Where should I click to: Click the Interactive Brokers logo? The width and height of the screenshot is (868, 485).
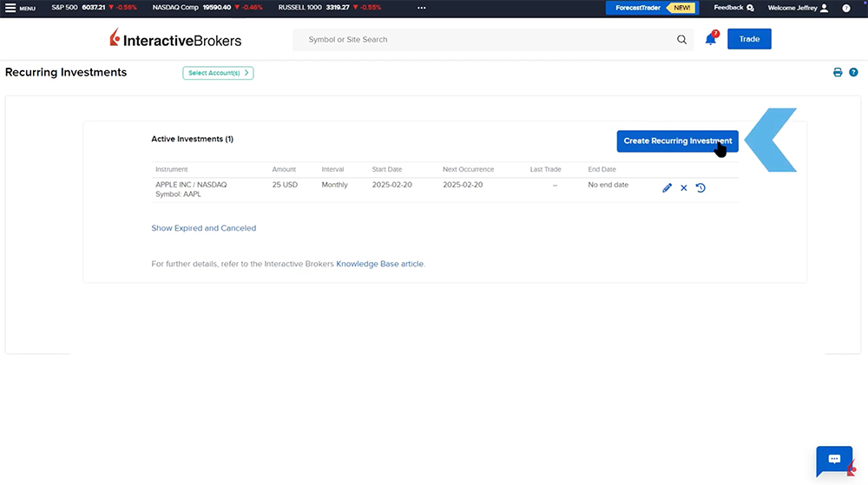[175, 39]
